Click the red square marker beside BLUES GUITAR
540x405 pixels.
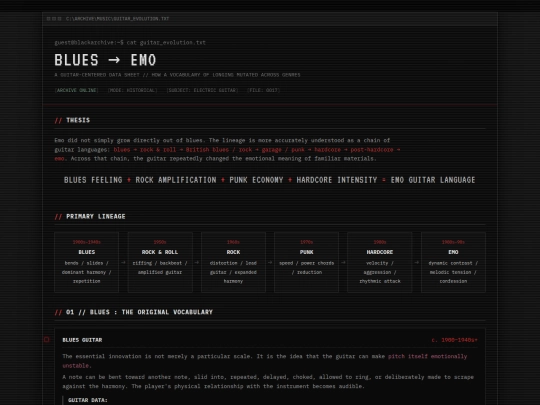[x=46, y=340]
